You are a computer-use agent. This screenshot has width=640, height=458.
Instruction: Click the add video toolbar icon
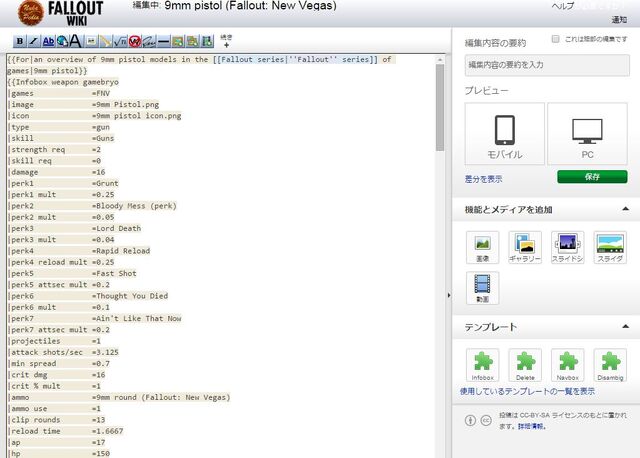point(207,41)
